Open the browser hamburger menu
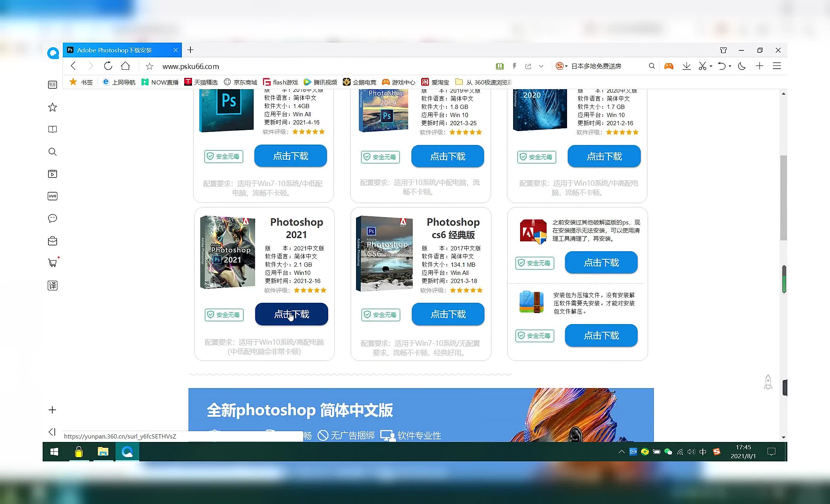The height and width of the screenshot is (504, 830). [x=777, y=66]
